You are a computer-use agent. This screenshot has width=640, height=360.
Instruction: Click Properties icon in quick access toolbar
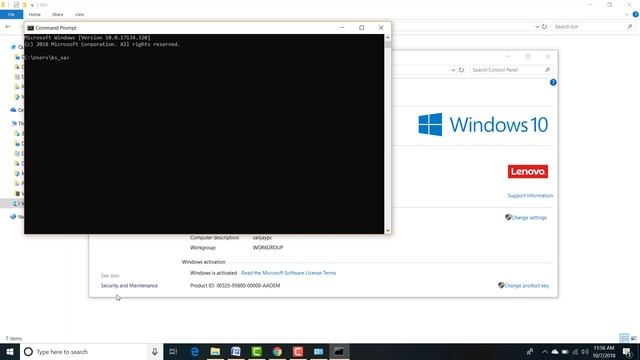[x=16, y=4]
